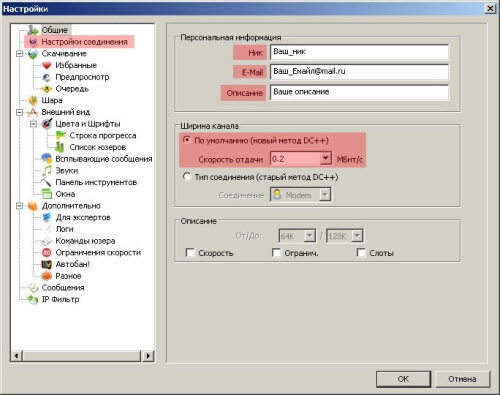Collapse the Дополнительно tree branch

19,206
